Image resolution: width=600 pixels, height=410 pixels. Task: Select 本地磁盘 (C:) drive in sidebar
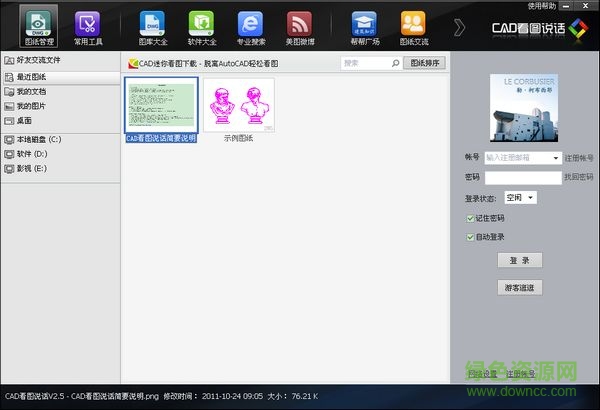(38, 139)
